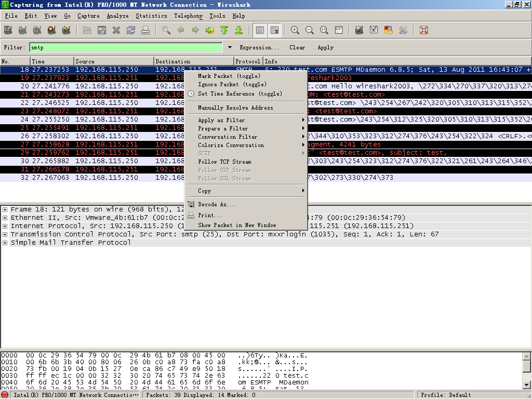532x399 pixels.
Task: Choose Follow TCP Stream
Action: [x=246, y=162]
